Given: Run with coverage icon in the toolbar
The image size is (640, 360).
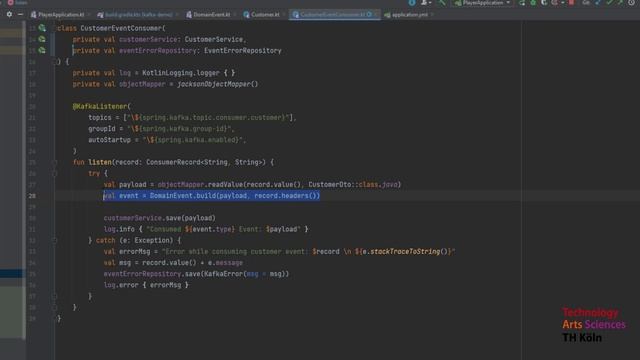Looking at the screenshot, I should [x=544, y=3].
